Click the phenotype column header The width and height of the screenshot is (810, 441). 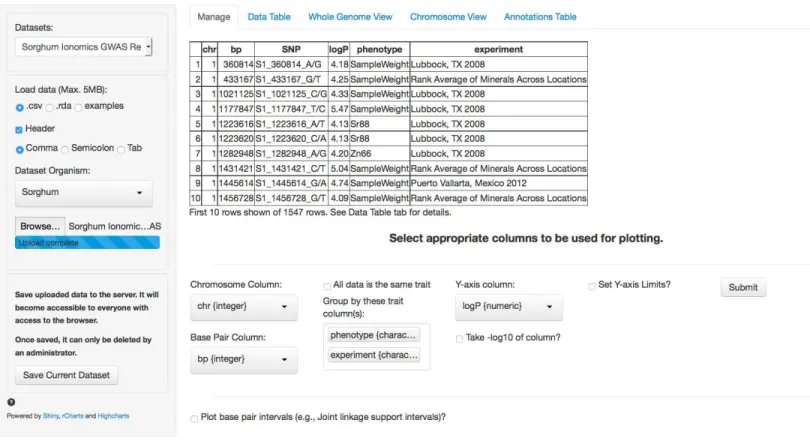pyautogui.click(x=379, y=49)
